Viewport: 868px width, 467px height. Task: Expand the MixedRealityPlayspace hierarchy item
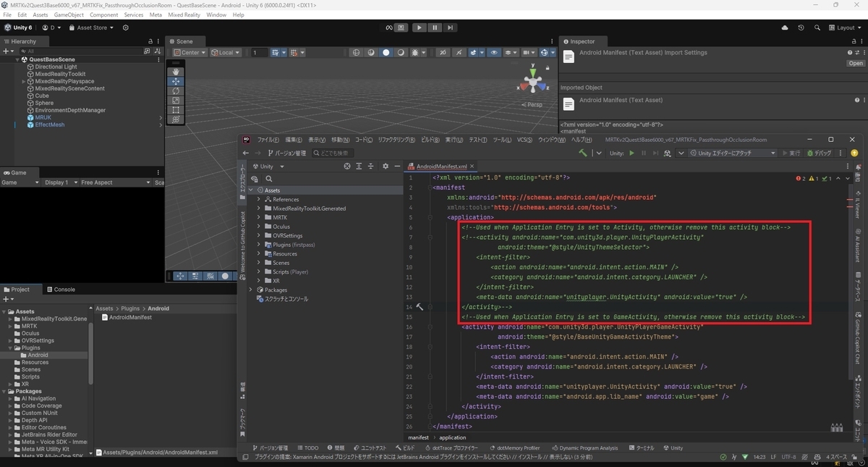pos(24,81)
